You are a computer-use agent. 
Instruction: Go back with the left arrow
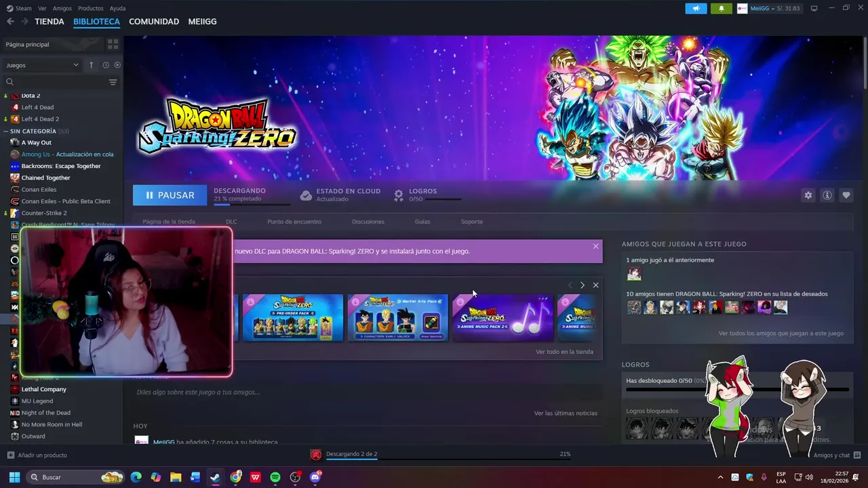pyautogui.click(x=10, y=22)
